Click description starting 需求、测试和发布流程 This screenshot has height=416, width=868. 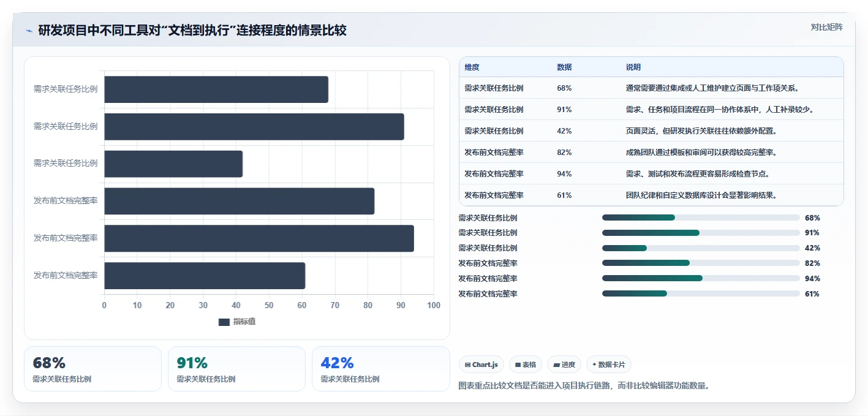tap(698, 174)
